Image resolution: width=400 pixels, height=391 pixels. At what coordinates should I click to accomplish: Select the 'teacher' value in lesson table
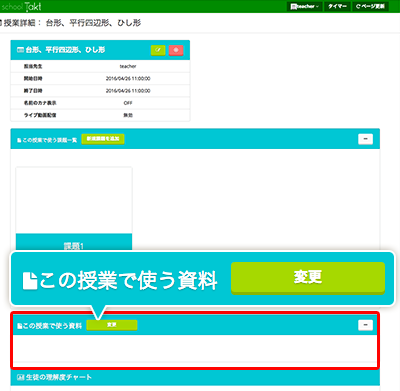[x=128, y=66]
